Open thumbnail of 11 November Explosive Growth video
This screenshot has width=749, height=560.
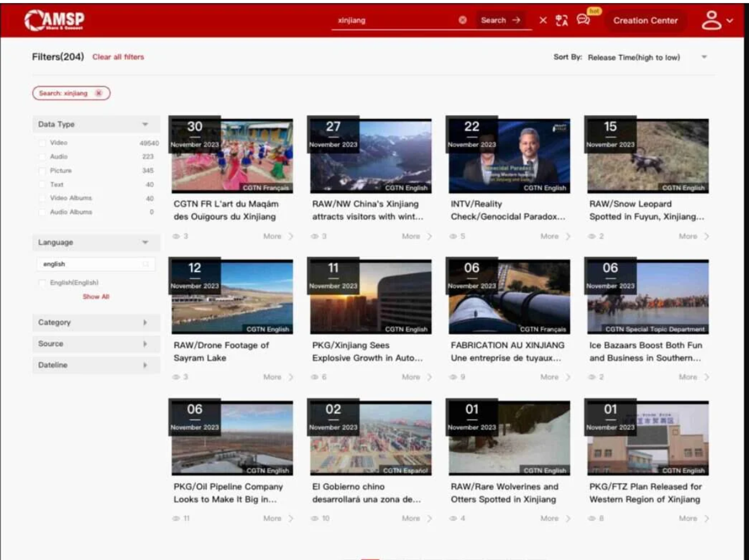[370, 297]
